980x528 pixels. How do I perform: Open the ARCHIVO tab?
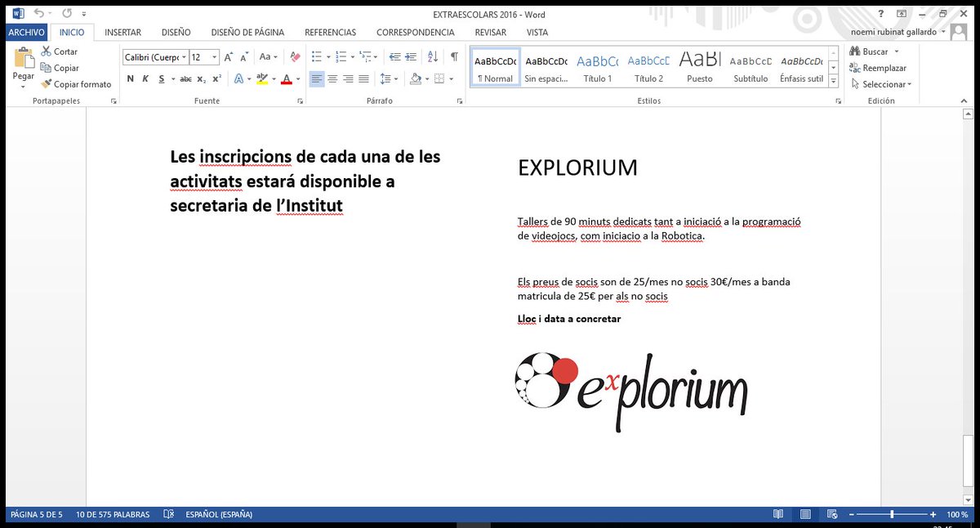(27, 32)
